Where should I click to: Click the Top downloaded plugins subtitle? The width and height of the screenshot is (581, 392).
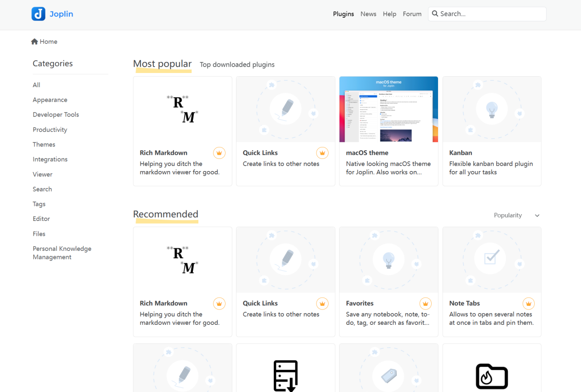pyautogui.click(x=237, y=64)
